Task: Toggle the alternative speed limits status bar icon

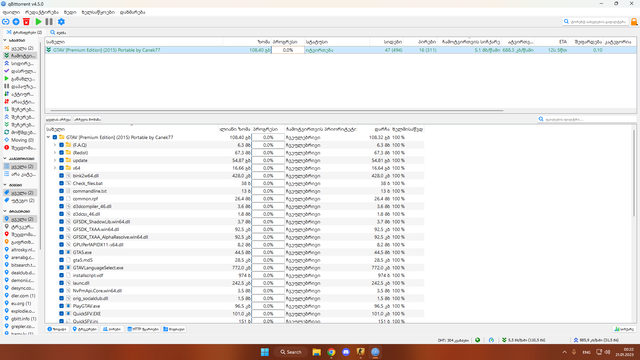Action: (x=491, y=340)
